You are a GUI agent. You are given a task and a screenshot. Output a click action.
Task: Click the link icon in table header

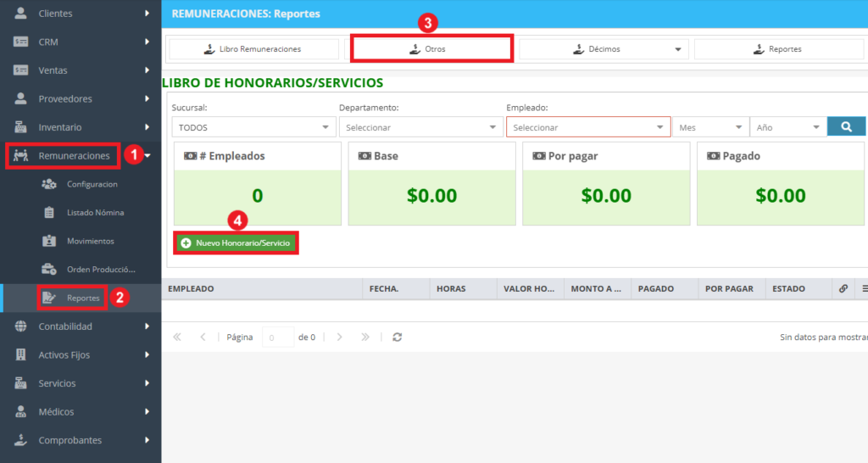tap(843, 288)
